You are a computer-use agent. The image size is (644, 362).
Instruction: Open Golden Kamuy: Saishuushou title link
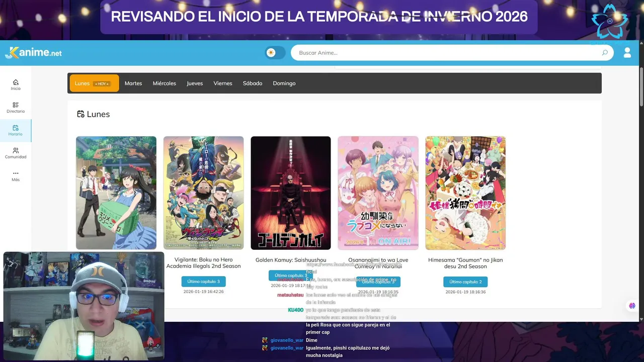pyautogui.click(x=291, y=260)
